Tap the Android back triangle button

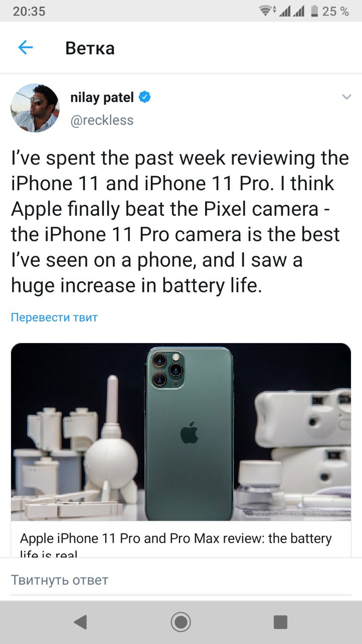coord(80,622)
